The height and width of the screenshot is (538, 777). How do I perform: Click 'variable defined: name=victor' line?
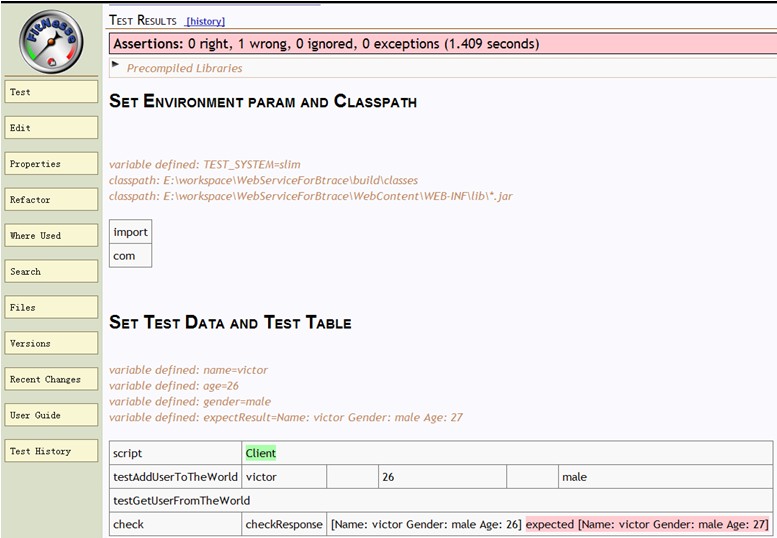[x=188, y=370]
